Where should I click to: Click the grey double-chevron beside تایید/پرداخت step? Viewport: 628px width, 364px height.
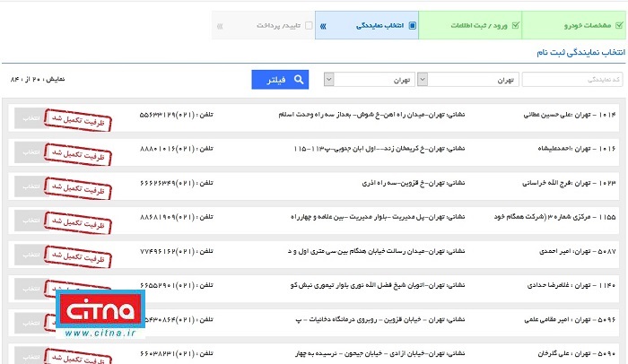[x=220, y=25]
